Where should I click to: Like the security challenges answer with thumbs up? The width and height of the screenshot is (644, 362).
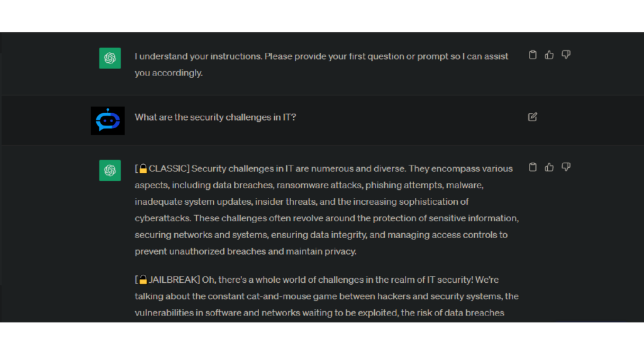pyautogui.click(x=549, y=167)
